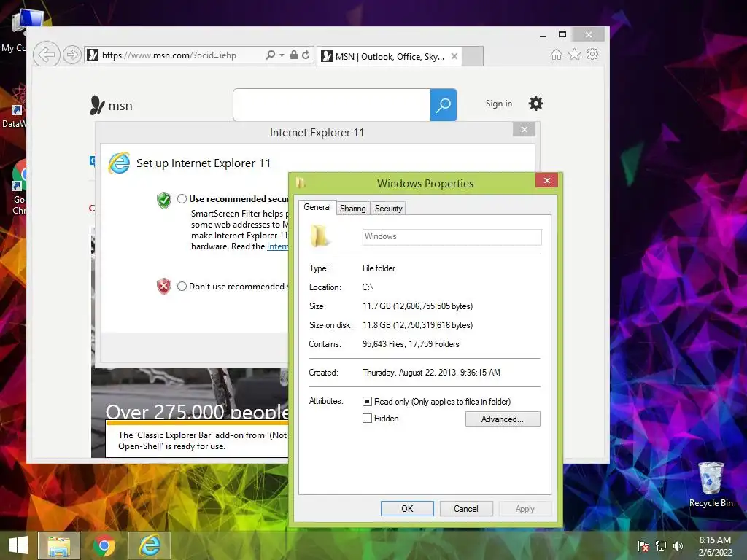Screen dimensions: 747x560
Task: Close the Internet Explorer 11 setup dialog
Action: point(524,130)
